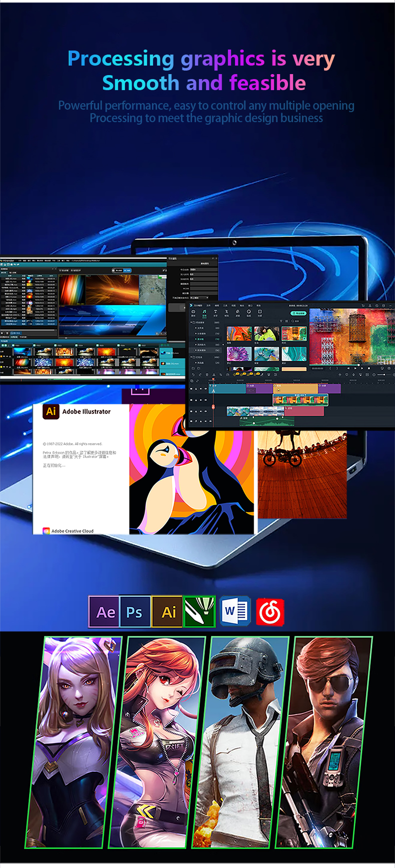
Task: Open the red NetEase Cloud Music icon
Action: (270, 612)
